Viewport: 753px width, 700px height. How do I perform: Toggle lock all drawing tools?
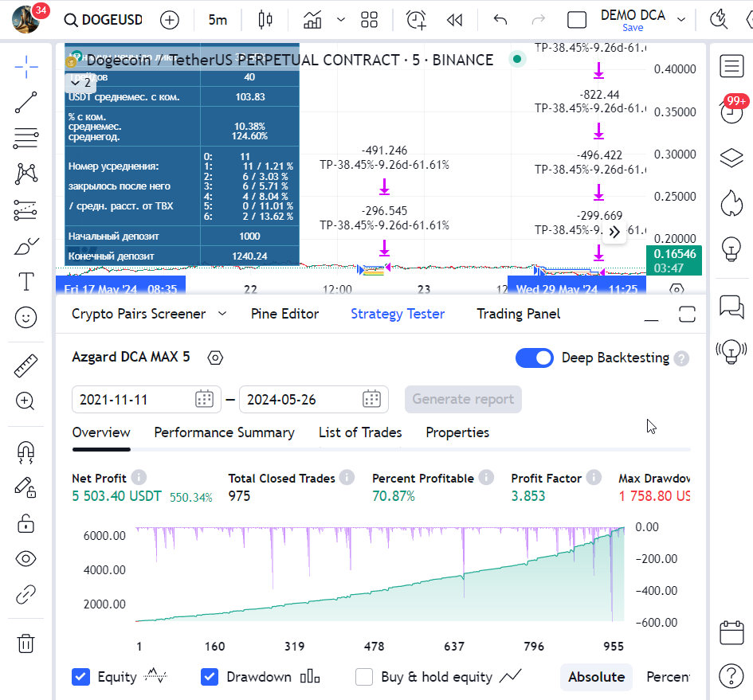[26, 523]
